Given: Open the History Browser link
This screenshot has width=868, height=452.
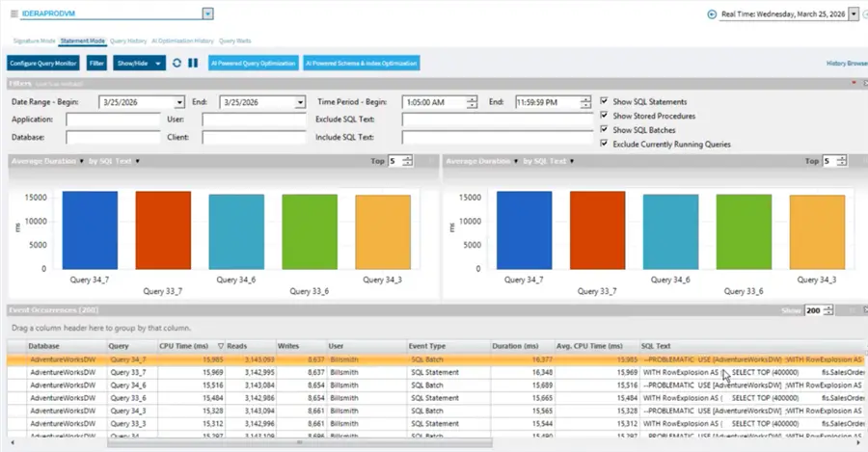Looking at the screenshot, I should click(x=847, y=64).
